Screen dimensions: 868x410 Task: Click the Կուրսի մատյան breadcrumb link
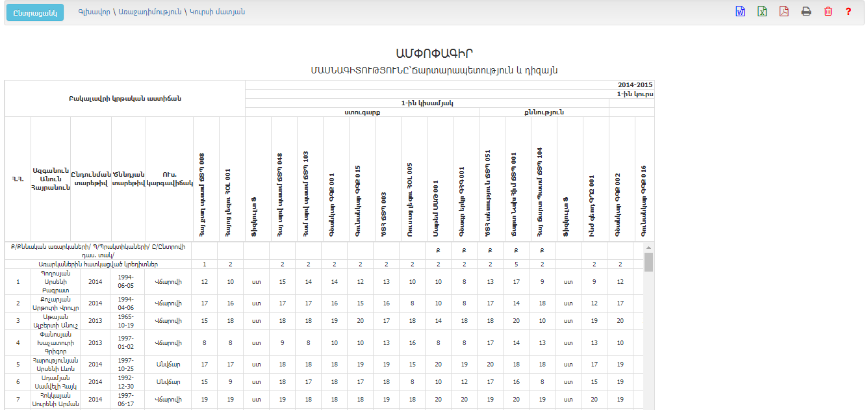(x=217, y=12)
